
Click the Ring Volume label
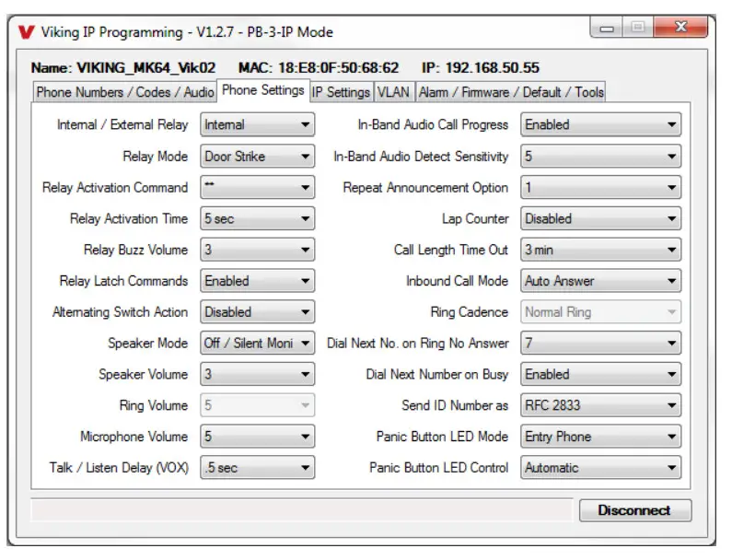(x=154, y=405)
